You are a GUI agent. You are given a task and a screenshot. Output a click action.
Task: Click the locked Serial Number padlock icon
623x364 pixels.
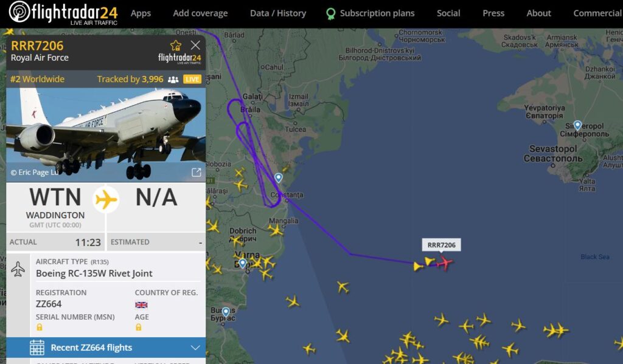pyautogui.click(x=40, y=327)
